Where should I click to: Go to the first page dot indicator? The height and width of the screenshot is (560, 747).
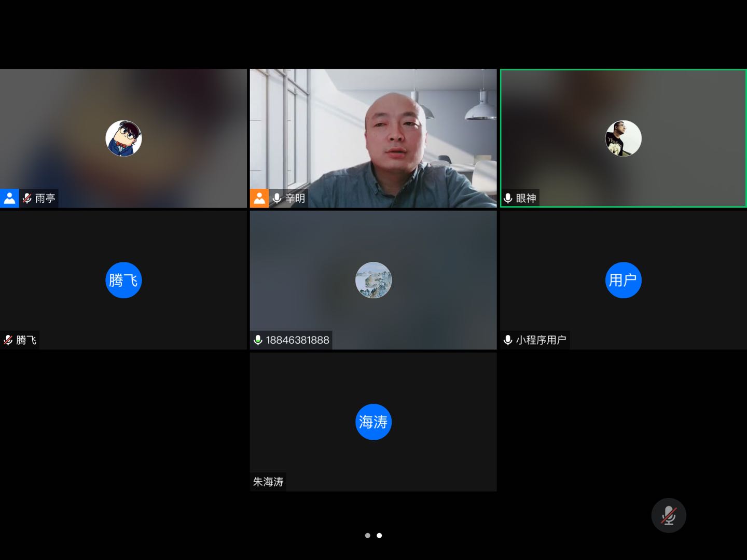[x=368, y=536]
